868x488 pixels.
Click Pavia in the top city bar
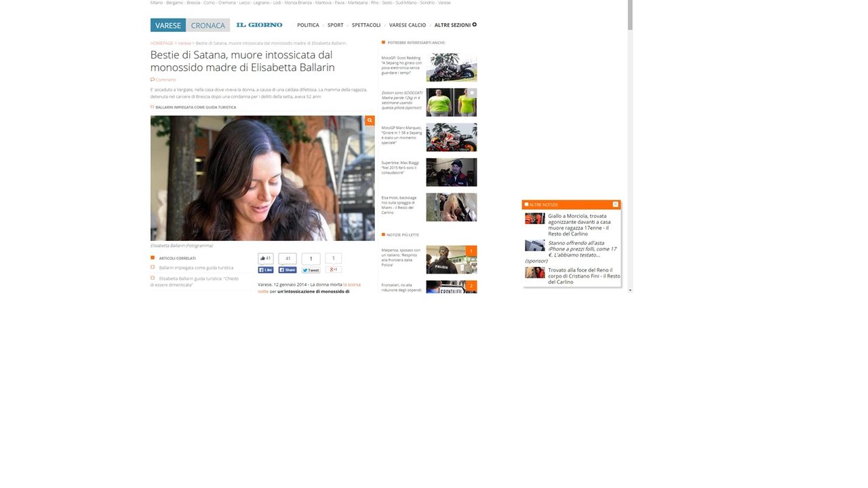pos(340,3)
